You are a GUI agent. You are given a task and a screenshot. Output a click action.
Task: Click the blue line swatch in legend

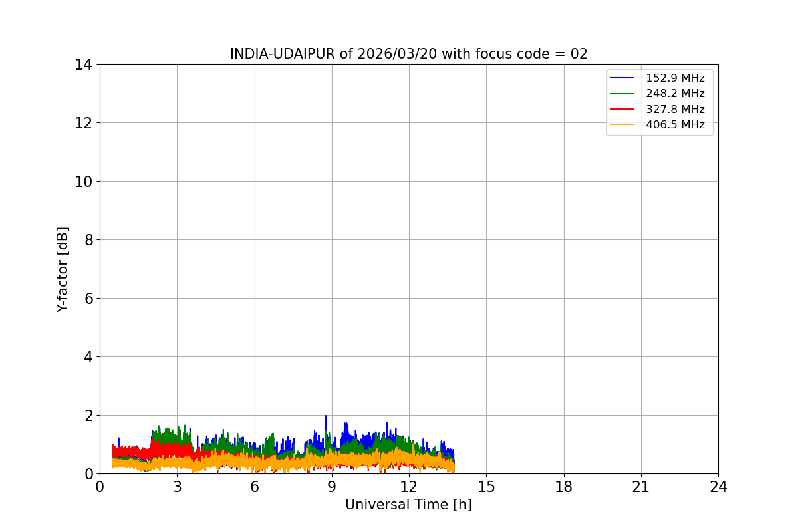coord(623,78)
